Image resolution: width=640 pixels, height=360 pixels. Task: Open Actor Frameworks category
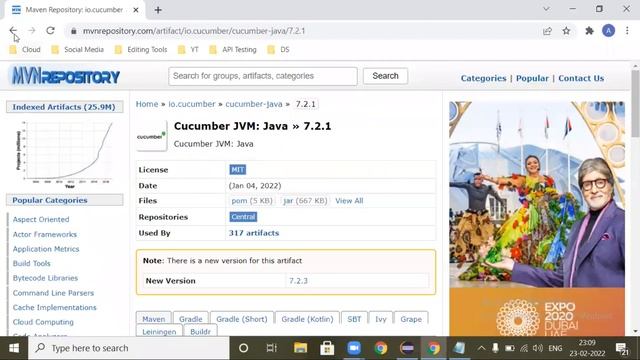[x=45, y=234]
